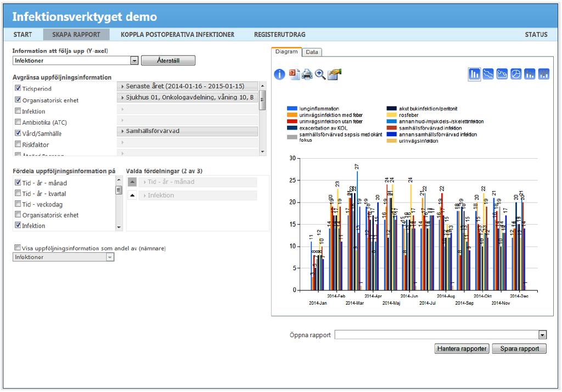562x392 pixels.
Task: Go to the START menu item
Action: (23, 35)
